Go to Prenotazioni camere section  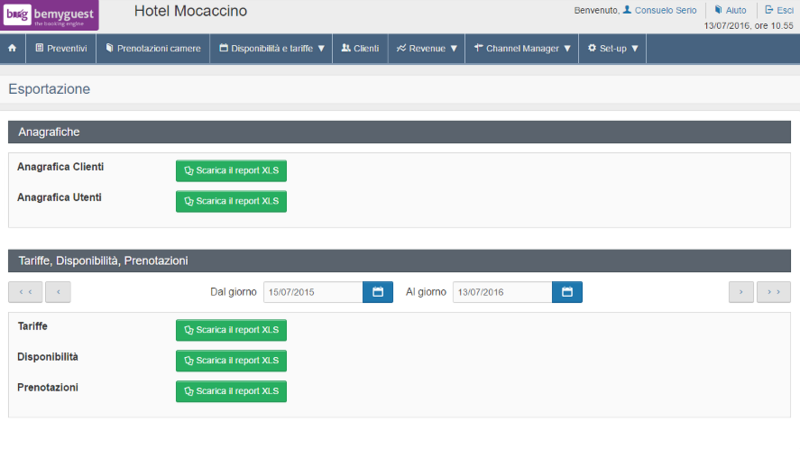click(153, 48)
